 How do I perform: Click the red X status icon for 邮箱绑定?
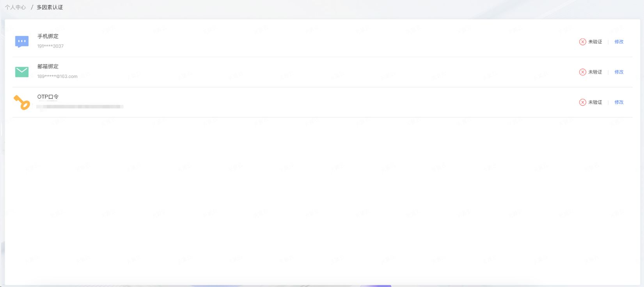pyautogui.click(x=582, y=72)
